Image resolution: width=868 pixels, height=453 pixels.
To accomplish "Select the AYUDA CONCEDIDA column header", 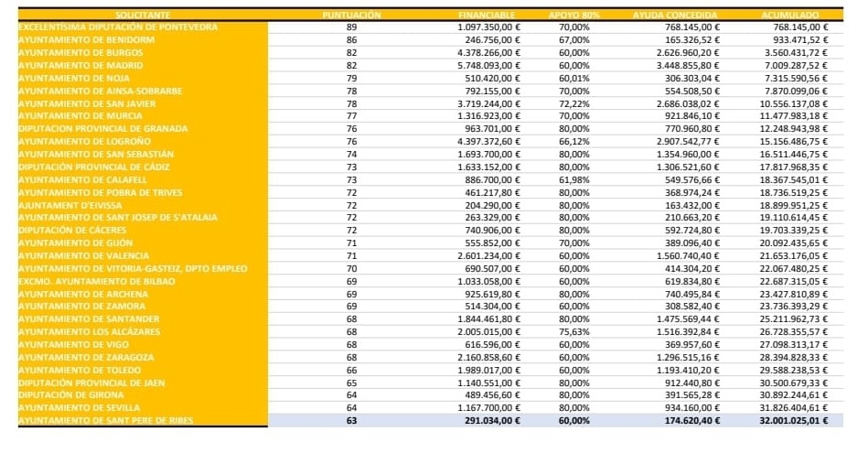I will 675,15.
